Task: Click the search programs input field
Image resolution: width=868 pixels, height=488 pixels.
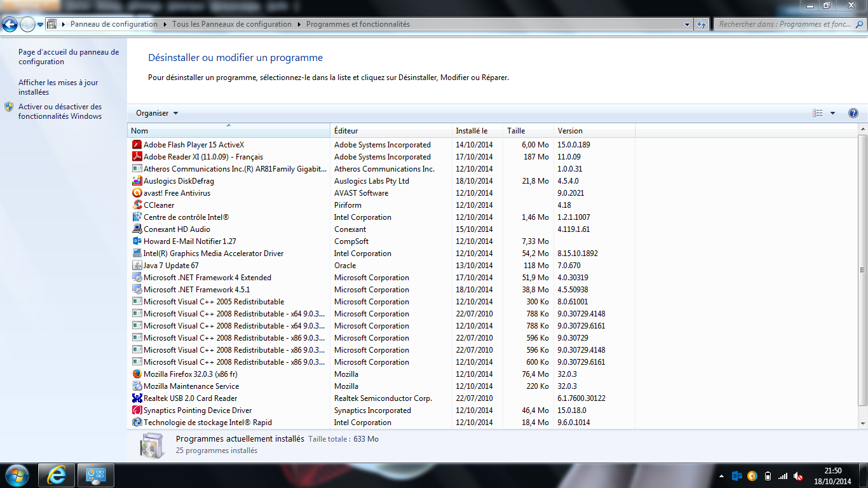Action: (x=789, y=24)
